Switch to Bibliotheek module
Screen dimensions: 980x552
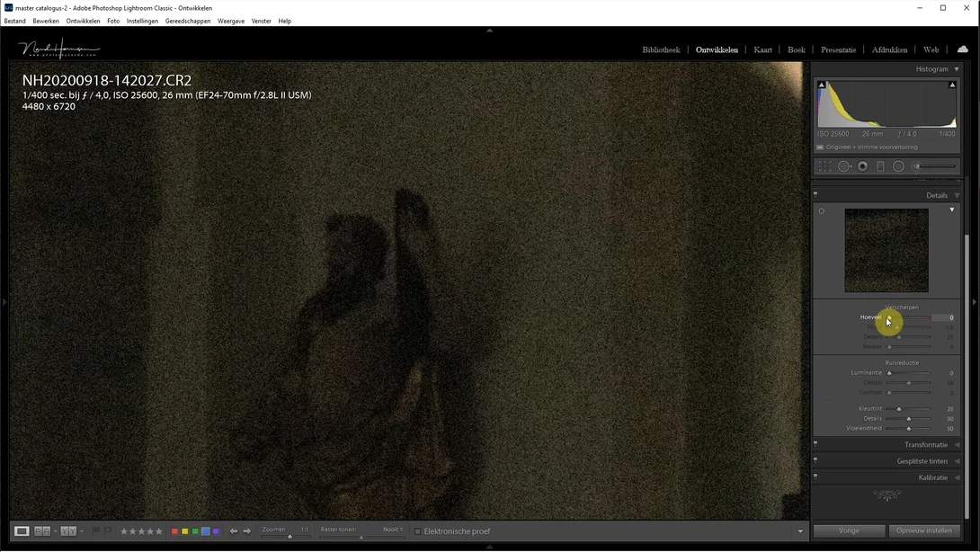click(x=661, y=49)
